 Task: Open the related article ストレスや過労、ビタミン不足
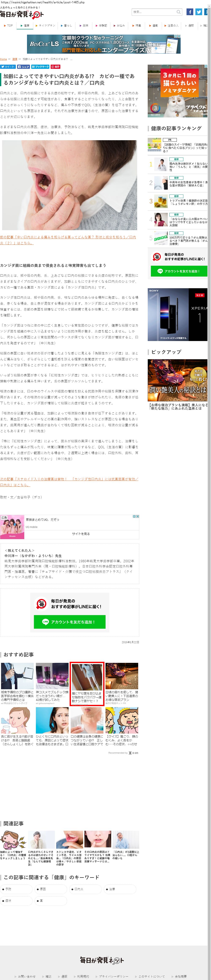click(69, 849)
